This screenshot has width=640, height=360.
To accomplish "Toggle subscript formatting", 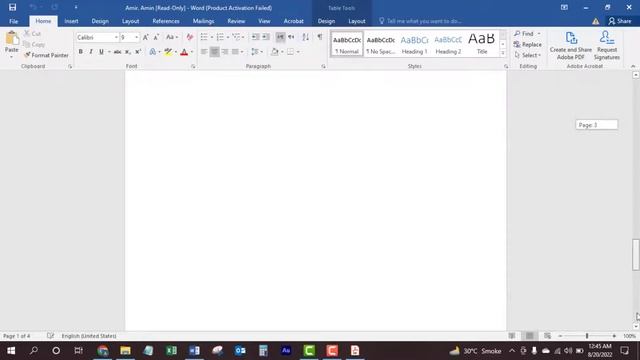I will [128, 52].
